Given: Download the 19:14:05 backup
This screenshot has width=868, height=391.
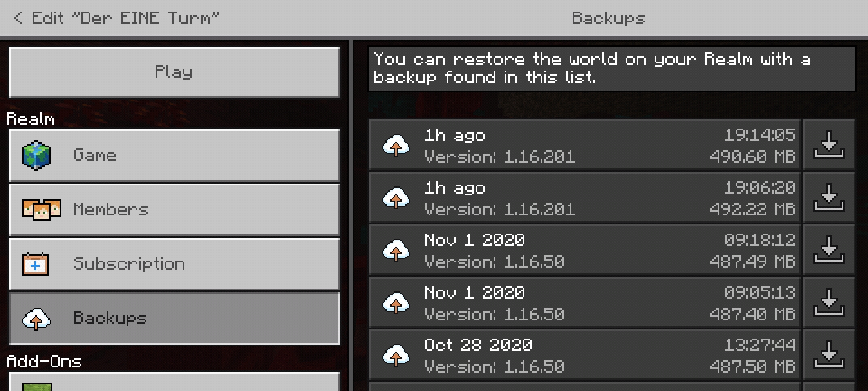Looking at the screenshot, I should (829, 145).
